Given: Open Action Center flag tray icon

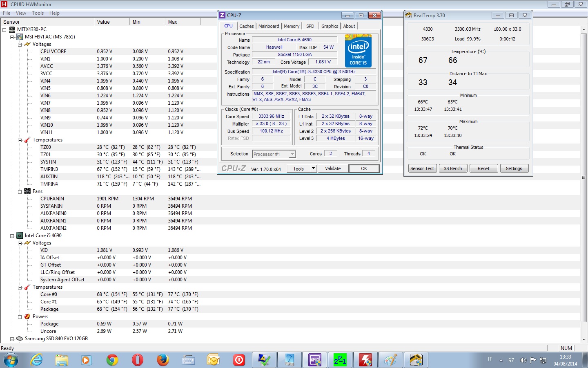Looking at the screenshot, I should 533,360.
